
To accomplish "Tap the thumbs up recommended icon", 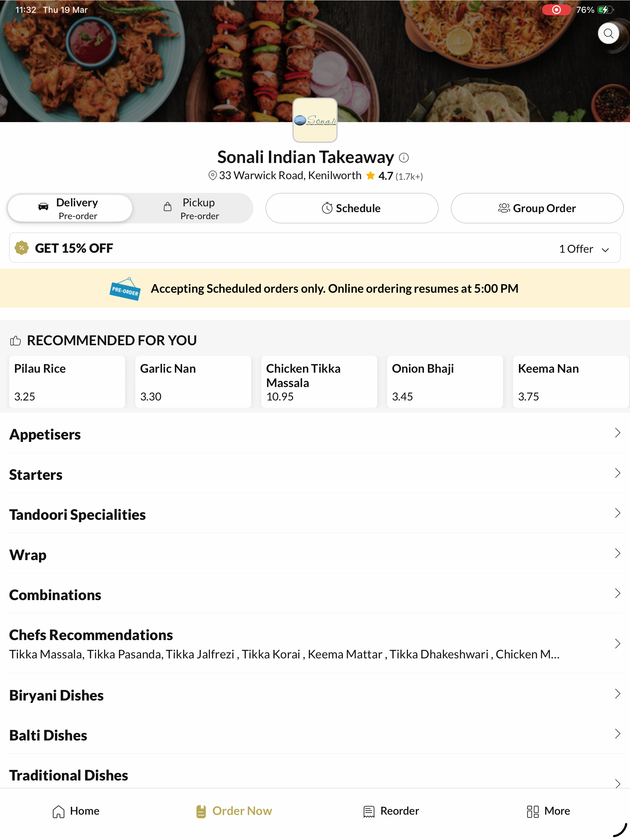I will pyautogui.click(x=16, y=341).
